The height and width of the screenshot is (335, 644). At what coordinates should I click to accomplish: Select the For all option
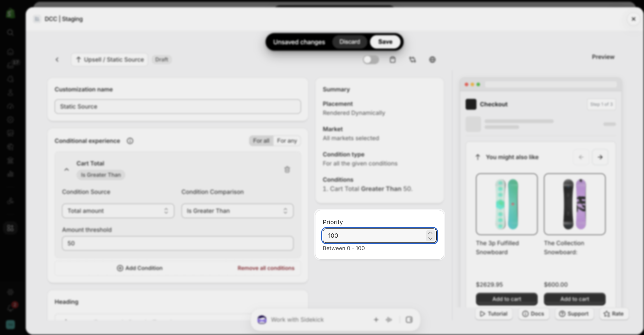[261, 141]
